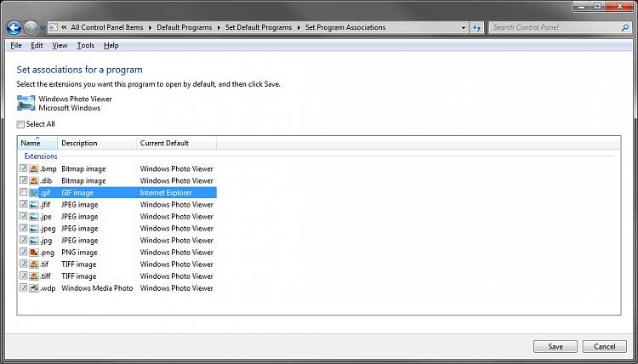This screenshot has width=638, height=364.
Task: Toggle the .tiff extension checkbox
Action: 24,276
